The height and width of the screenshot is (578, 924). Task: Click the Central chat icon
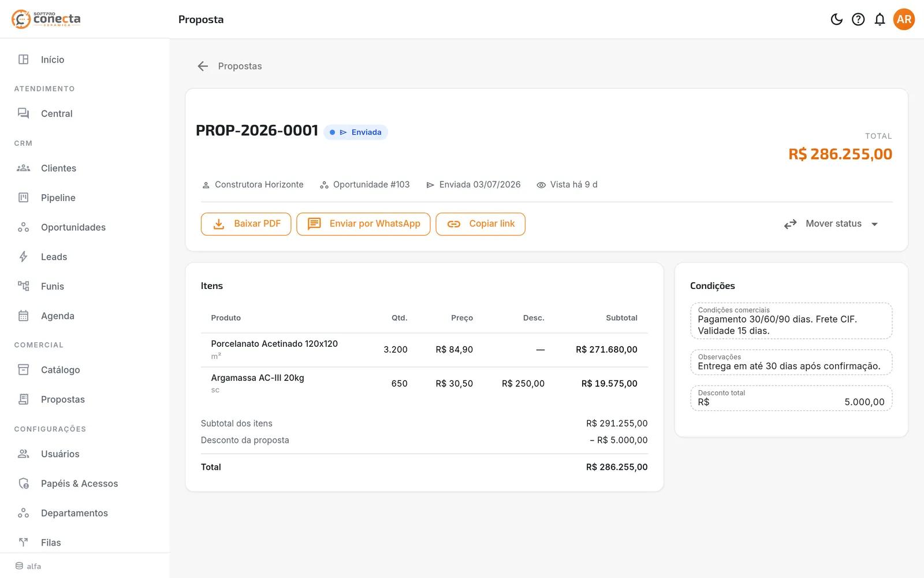(23, 114)
